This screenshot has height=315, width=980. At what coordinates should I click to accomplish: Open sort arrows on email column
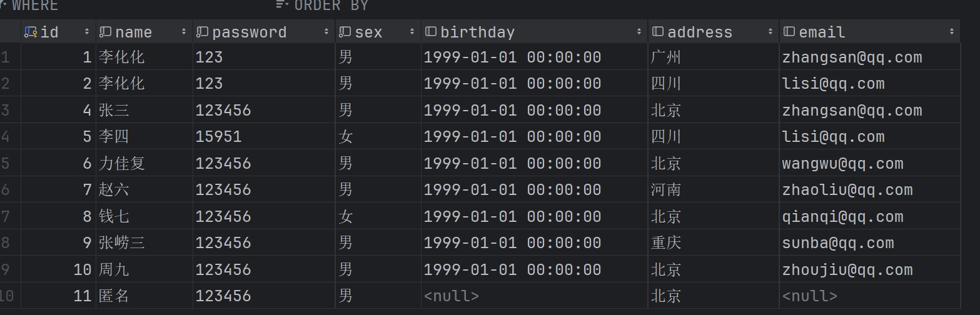(951, 32)
